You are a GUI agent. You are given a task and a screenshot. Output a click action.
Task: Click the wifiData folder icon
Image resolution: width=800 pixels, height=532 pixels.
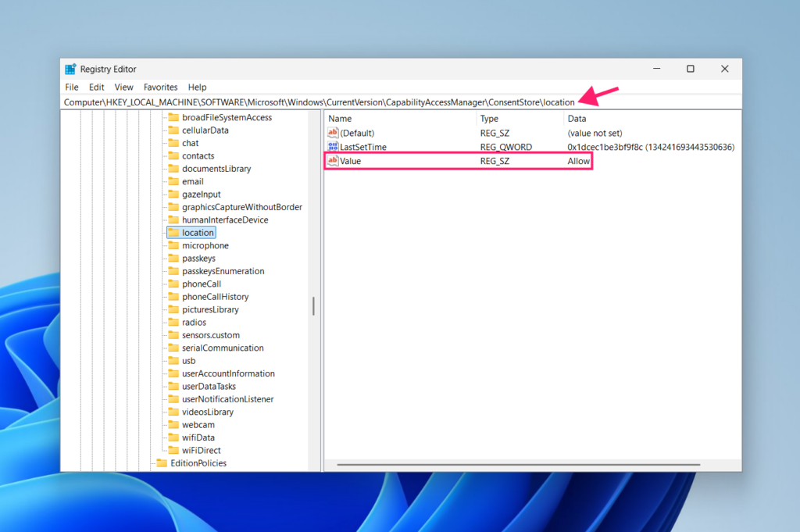click(x=173, y=437)
